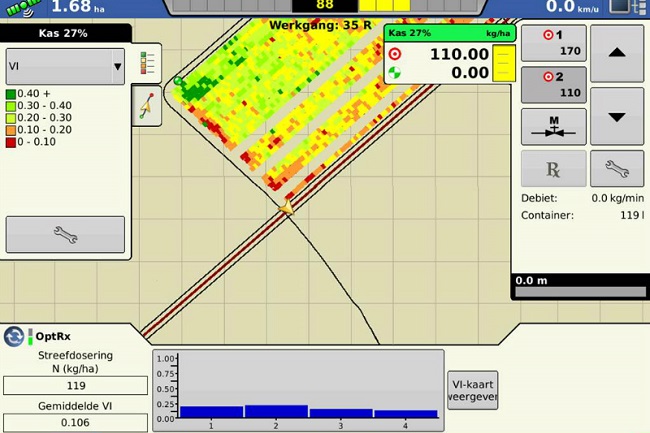
Task: Click the Streefdosering N value field
Action: 75,385
